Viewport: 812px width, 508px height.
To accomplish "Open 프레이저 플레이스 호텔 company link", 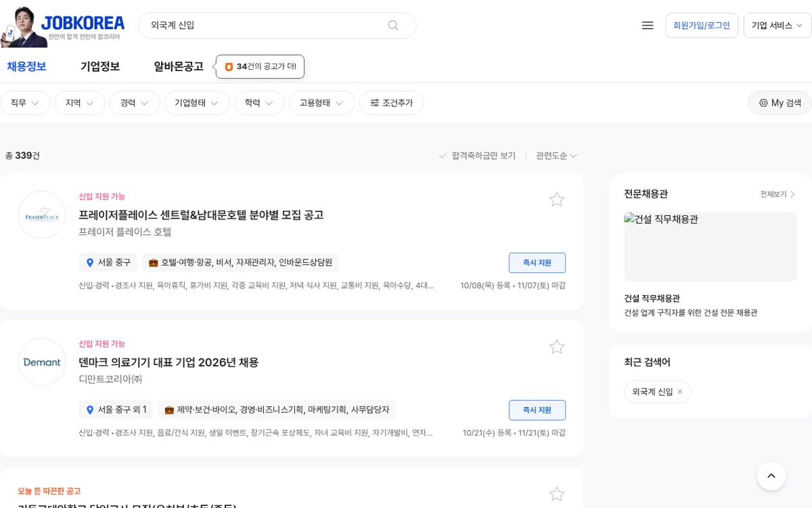I will point(125,232).
